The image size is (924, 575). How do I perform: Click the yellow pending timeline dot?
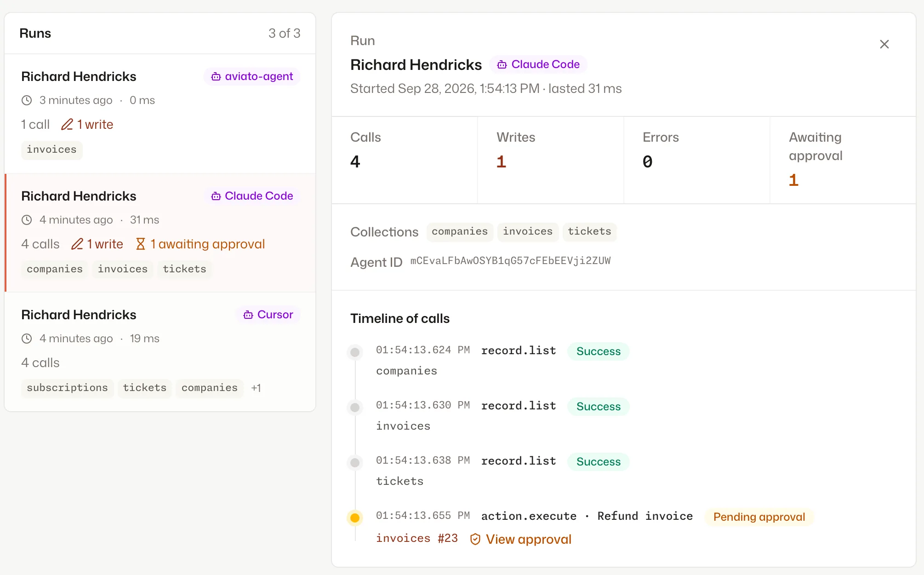[x=355, y=518]
